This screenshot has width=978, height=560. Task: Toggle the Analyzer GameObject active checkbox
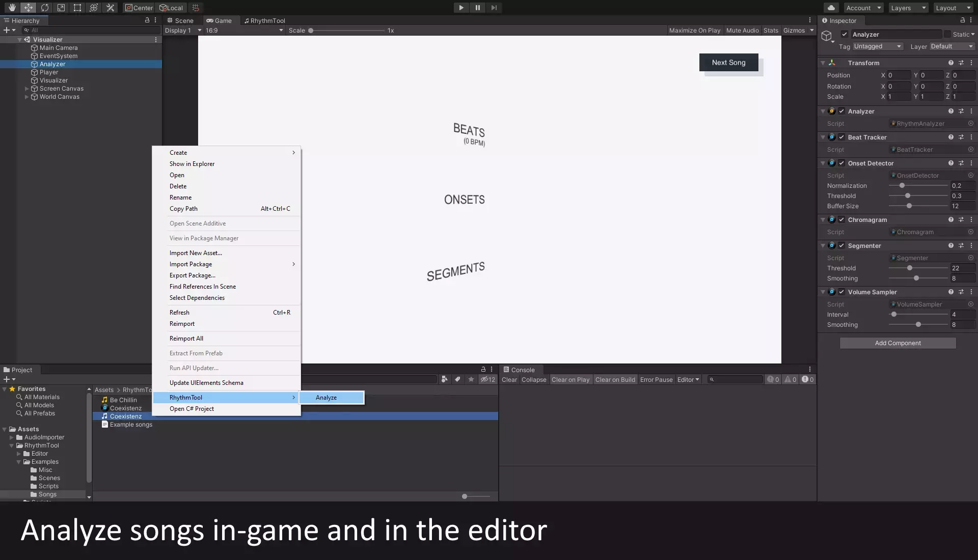pos(845,35)
